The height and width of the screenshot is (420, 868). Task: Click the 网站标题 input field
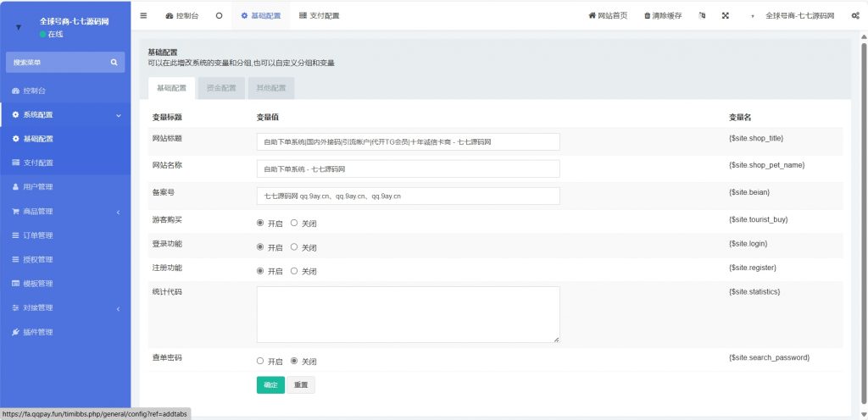coord(408,141)
